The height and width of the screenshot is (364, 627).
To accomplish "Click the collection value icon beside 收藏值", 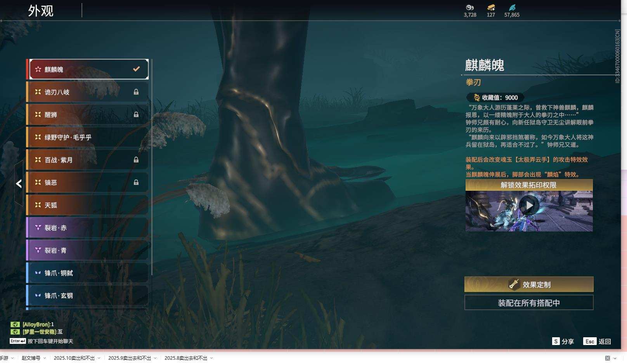I will [476, 98].
